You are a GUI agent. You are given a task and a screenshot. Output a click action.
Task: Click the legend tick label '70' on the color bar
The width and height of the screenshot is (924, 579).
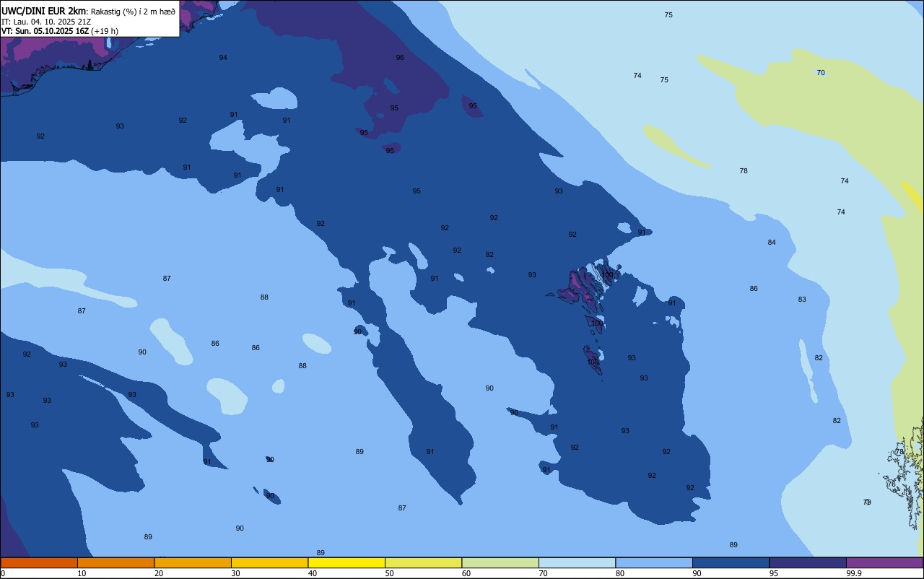pos(543,573)
